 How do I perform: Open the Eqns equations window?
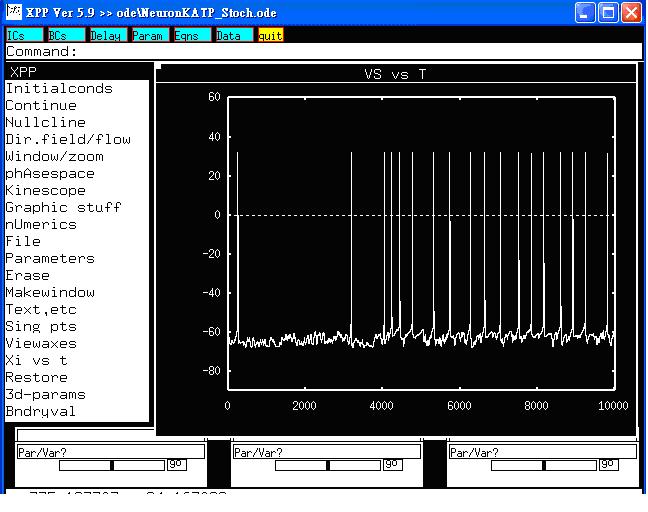192,35
